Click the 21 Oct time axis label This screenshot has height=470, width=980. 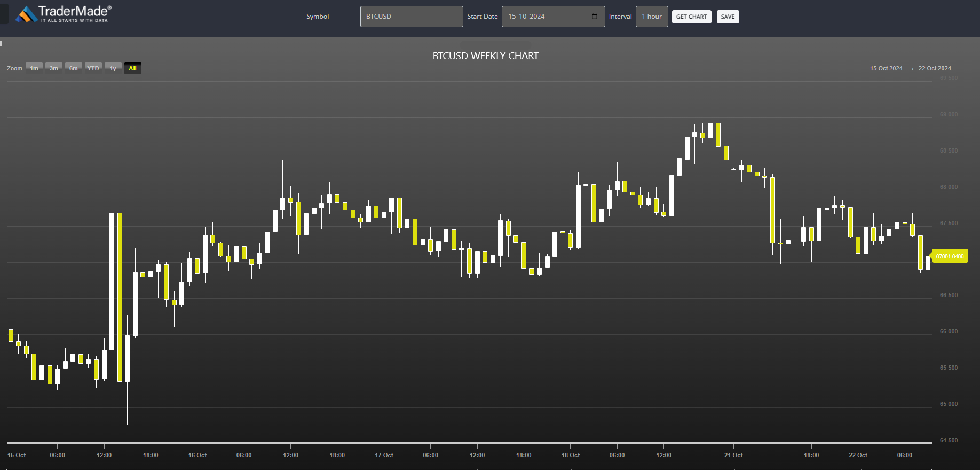(733, 455)
